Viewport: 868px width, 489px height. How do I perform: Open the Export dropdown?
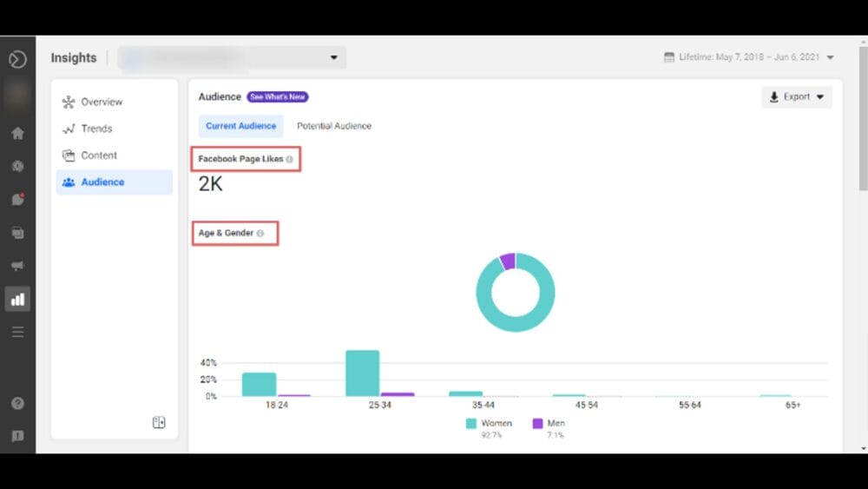(x=796, y=97)
